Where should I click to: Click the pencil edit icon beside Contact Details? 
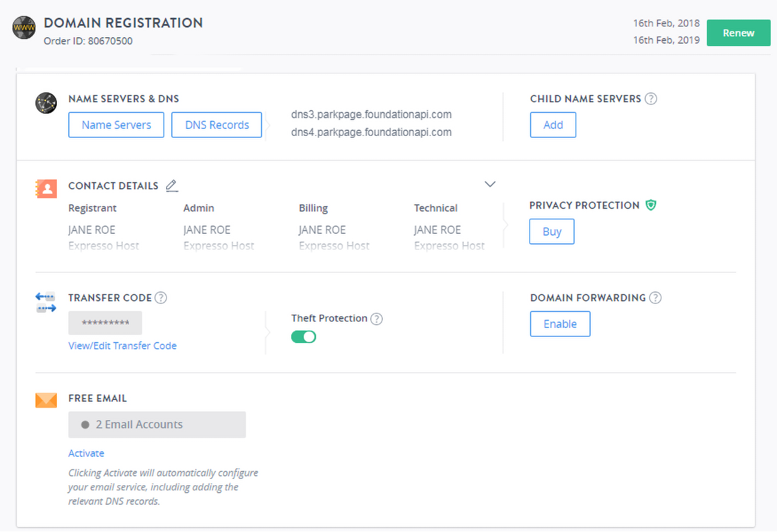coord(172,186)
